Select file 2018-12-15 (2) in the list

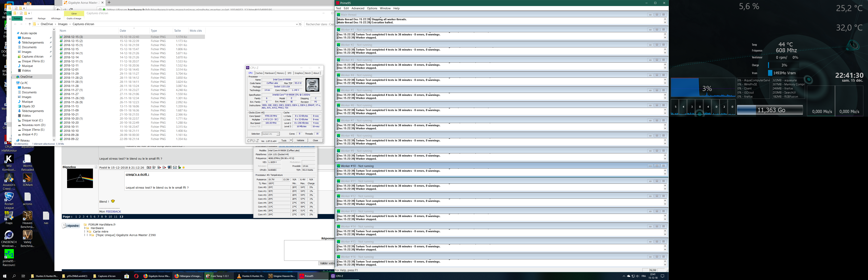coord(73,41)
